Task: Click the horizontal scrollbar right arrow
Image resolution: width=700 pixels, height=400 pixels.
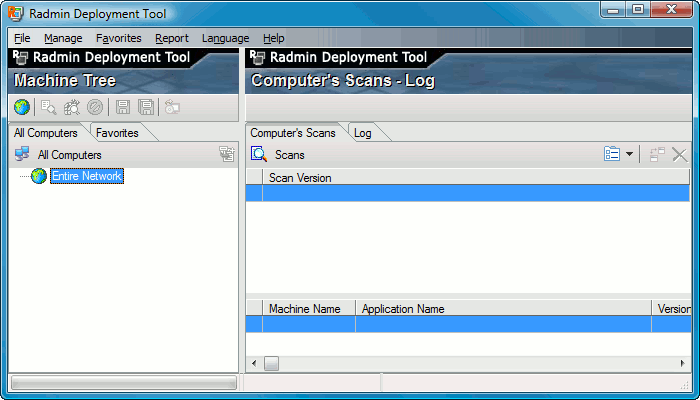Action: pyautogui.click(x=683, y=363)
